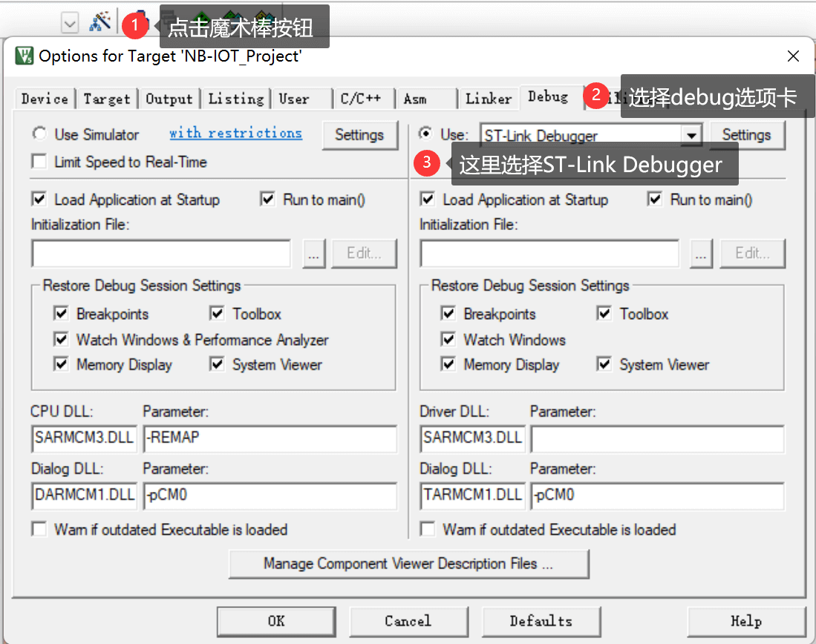Switch to the Device tab
Screen dimensions: 816x644
tap(45, 99)
